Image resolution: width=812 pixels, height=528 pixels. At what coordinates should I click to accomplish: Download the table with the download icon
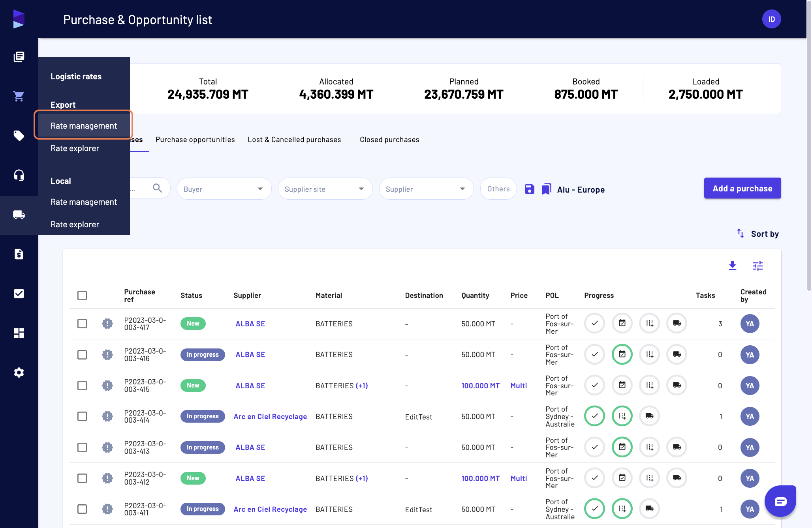tap(733, 266)
